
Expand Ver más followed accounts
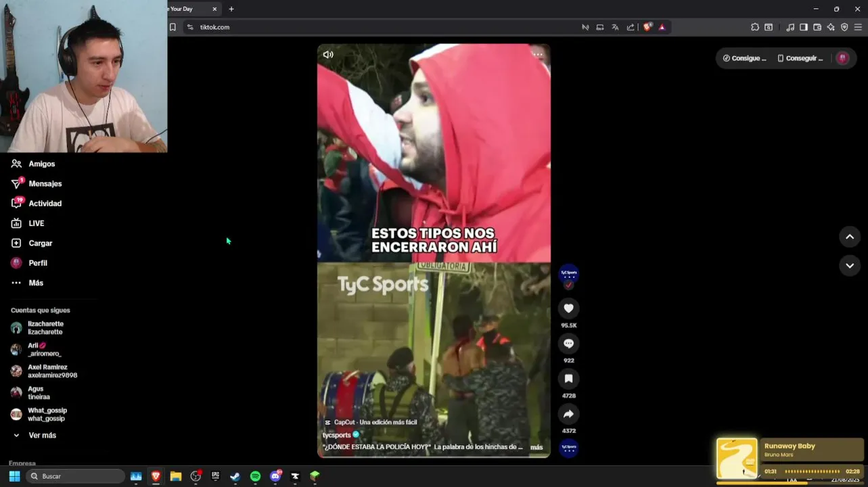pyautogui.click(x=34, y=436)
